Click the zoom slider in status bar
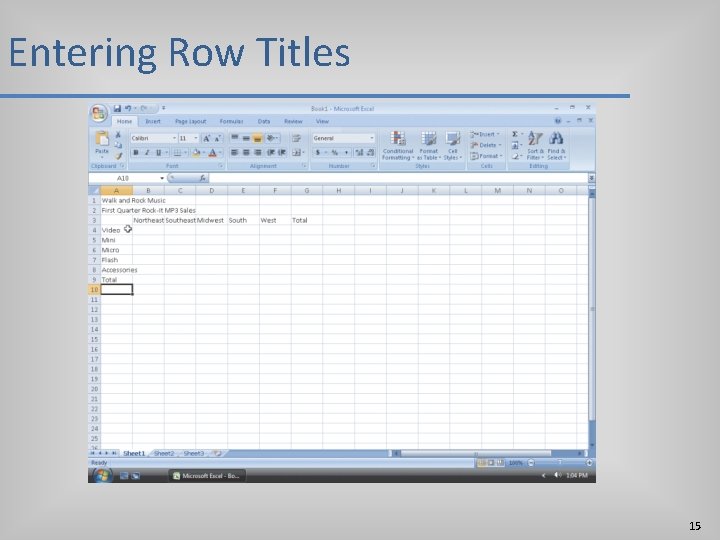The height and width of the screenshot is (540, 720). point(560,463)
